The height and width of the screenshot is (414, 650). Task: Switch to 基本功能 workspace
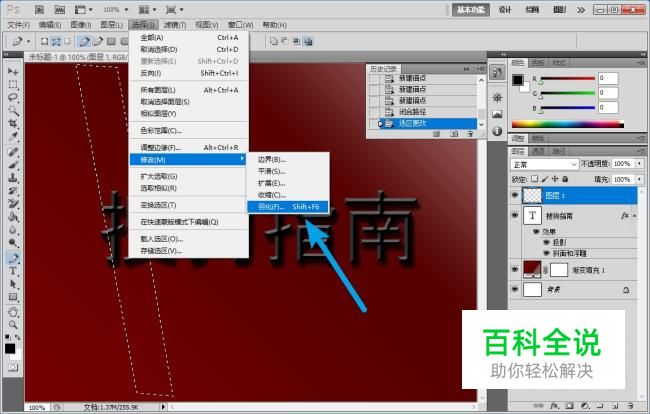[x=471, y=9]
